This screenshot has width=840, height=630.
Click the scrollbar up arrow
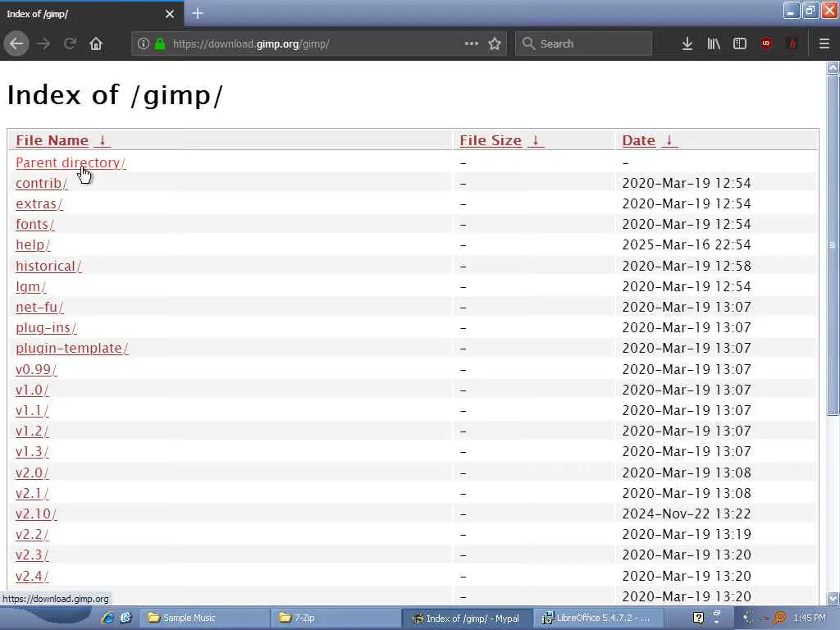pos(833,67)
